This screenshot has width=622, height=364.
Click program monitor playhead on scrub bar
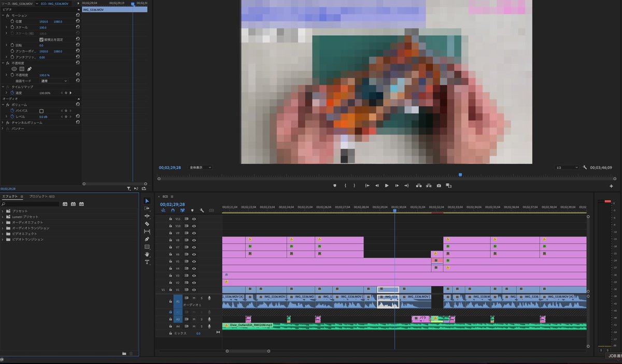pyautogui.click(x=460, y=175)
